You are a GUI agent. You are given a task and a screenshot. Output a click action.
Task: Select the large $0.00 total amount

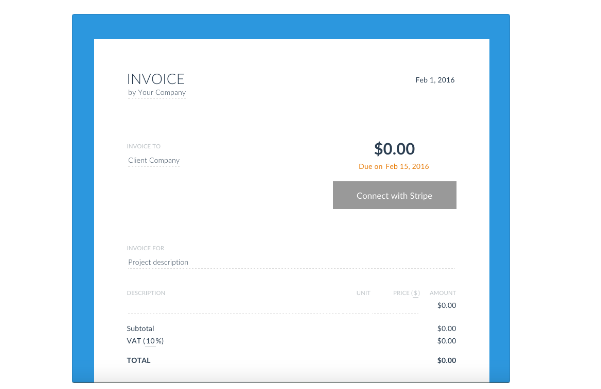click(x=394, y=149)
